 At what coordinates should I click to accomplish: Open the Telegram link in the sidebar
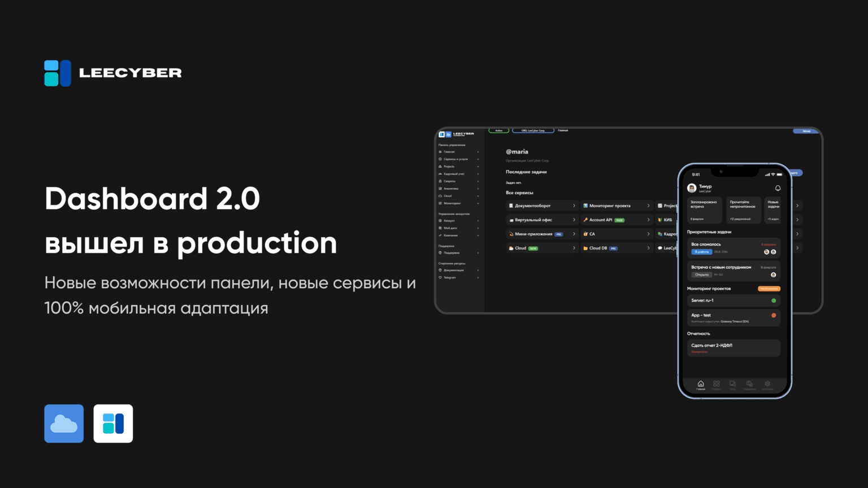click(x=449, y=277)
